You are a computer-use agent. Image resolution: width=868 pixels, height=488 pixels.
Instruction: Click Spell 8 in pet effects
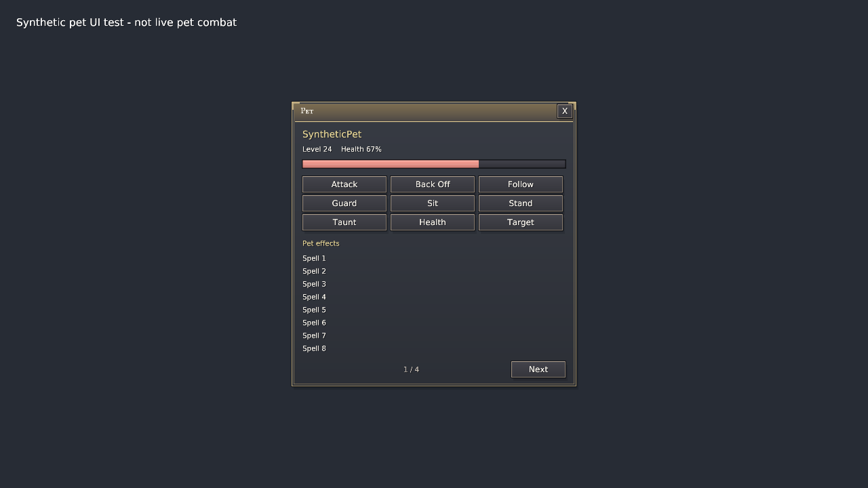click(x=314, y=348)
